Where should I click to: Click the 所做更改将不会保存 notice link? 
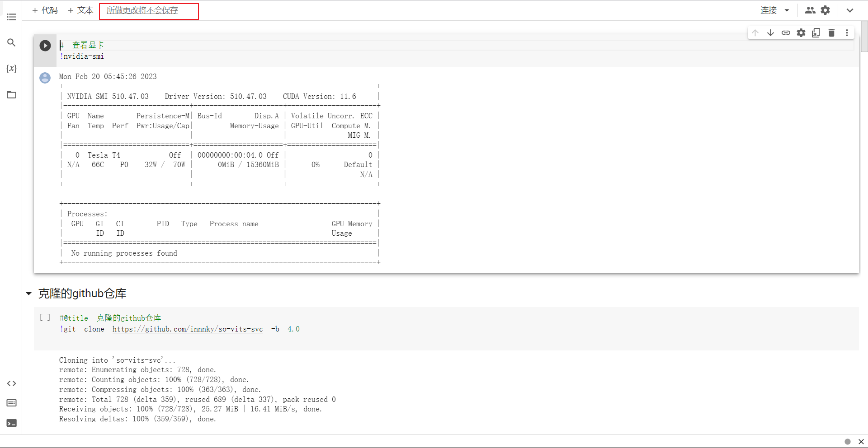click(142, 10)
